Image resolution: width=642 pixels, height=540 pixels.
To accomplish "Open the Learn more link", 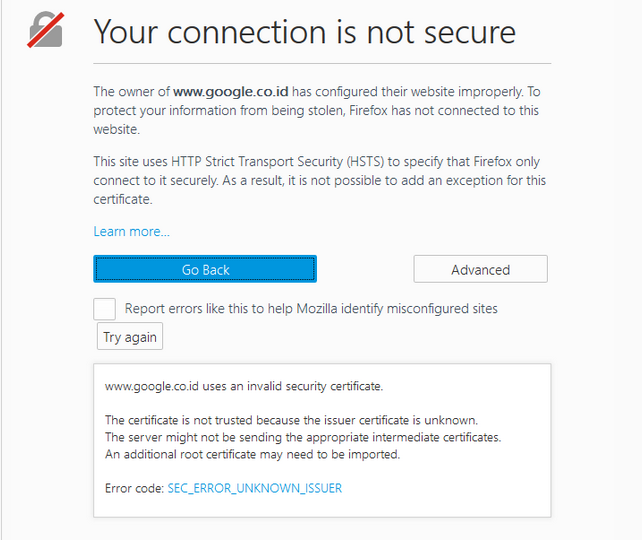I will pyautogui.click(x=131, y=232).
